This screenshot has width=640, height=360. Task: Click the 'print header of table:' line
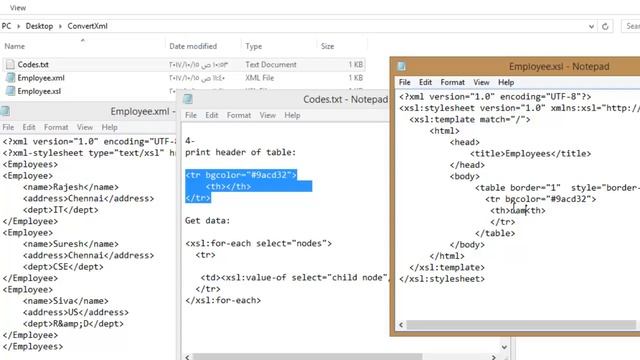[x=240, y=152]
